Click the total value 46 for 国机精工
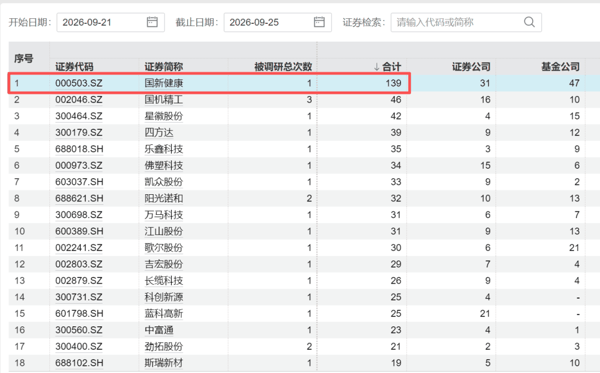The height and width of the screenshot is (373, 600). (x=396, y=99)
